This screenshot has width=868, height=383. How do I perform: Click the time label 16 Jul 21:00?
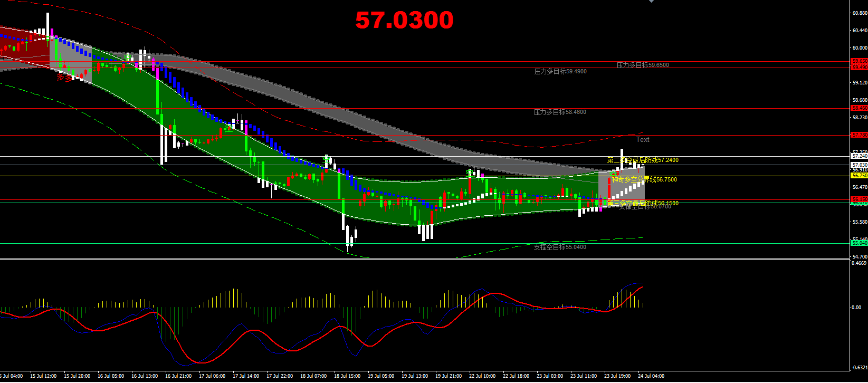point(178,377)
